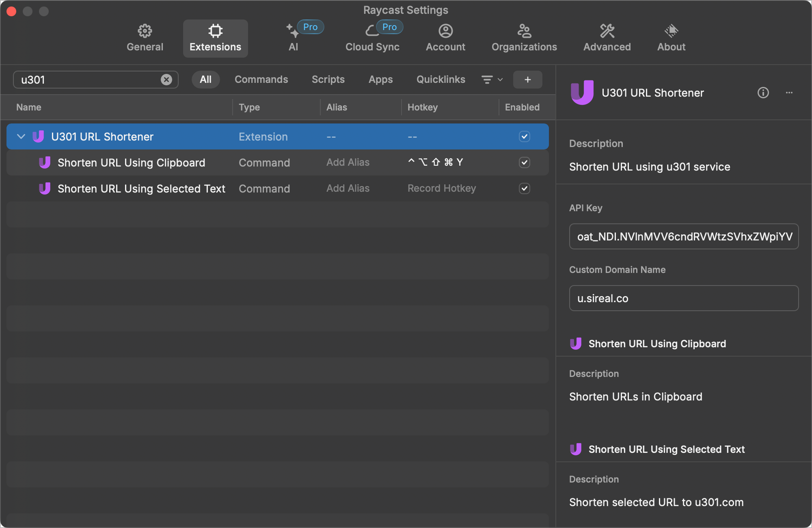Add alias for Shorten URL Using Clipboard
Screen dimensions: 812x528
(x=348, y=162)
